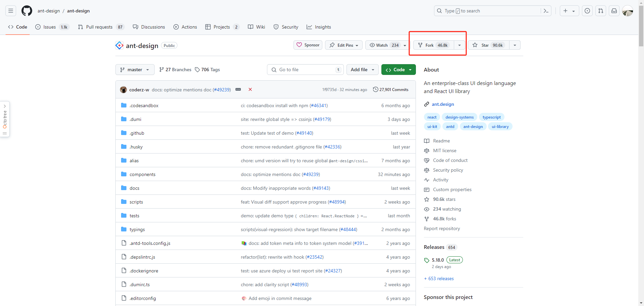Image resolution: width=644 pixels, height=306 pixels.
Task: Open the Star lists dropdown arrow
Action: pyautogui.click(x=515, y=45)
